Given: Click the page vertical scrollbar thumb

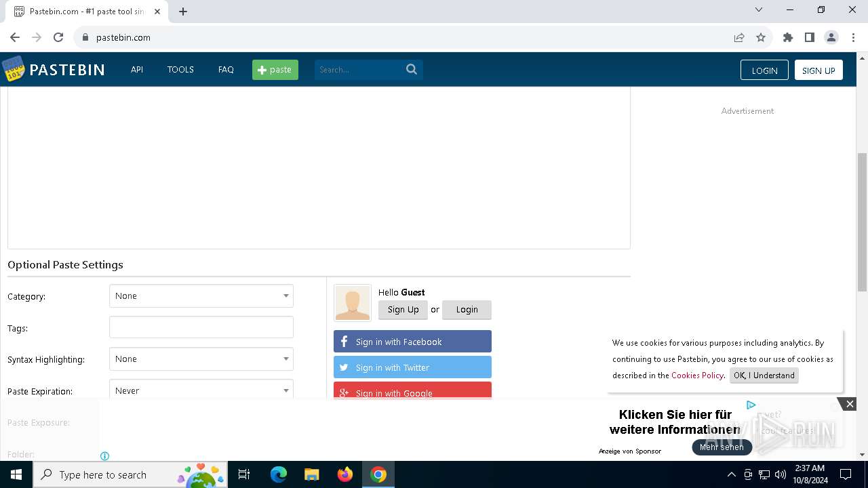Looking at the screenshot, I should click(862, 222).
